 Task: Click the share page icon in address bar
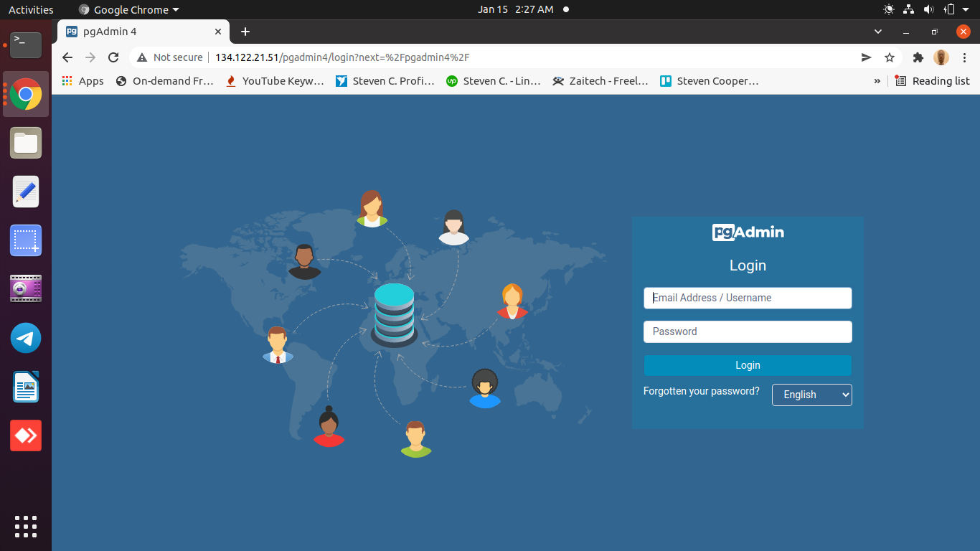pos(867,57)
